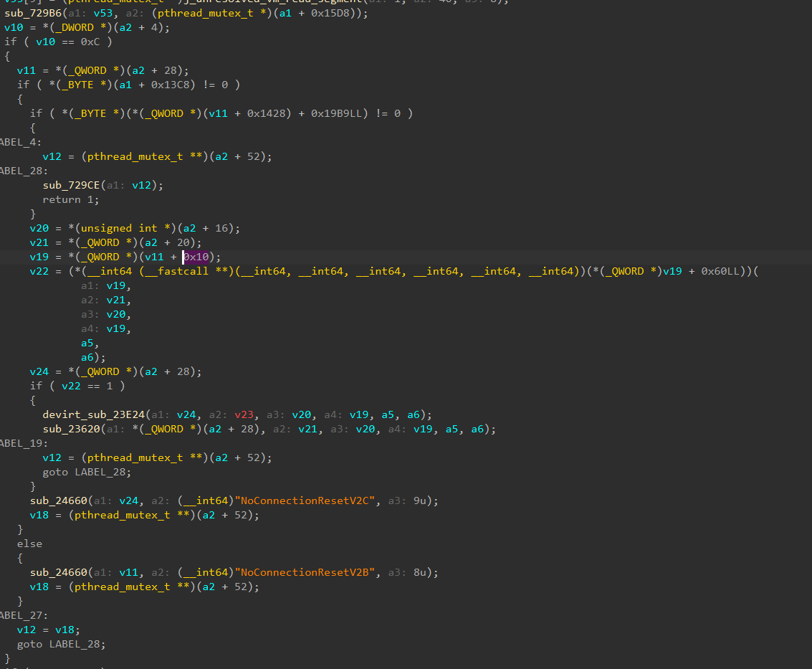Image resolution: width=812 pixels, height=669 pixels.
Task: Click the standalone 'a5,' argument line
Action: pos(90,343)
